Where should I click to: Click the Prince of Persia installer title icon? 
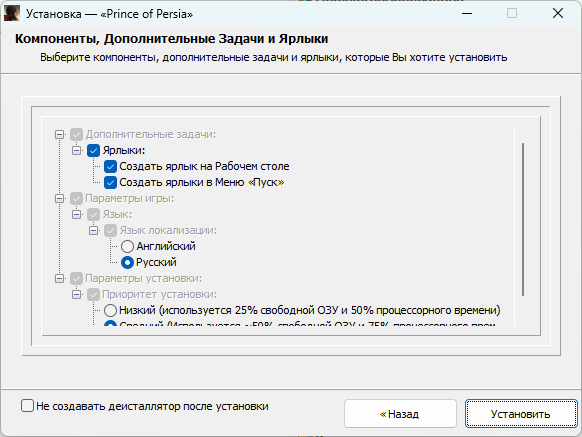click(x=12, y=13)
